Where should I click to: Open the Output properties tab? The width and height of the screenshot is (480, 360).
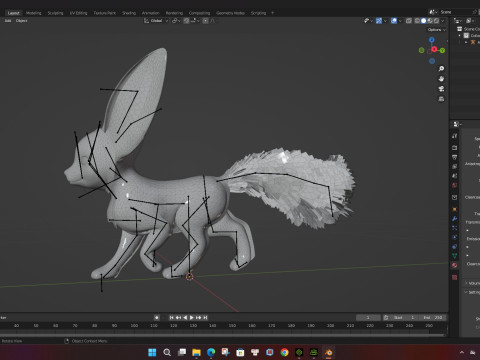coord(455,157)
